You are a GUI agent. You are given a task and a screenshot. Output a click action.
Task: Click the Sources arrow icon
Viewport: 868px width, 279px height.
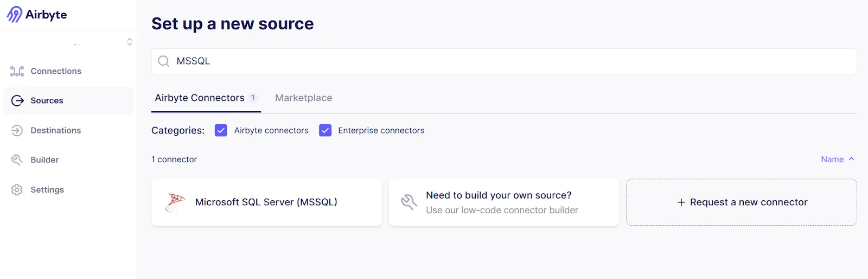[x=17, y=100]
